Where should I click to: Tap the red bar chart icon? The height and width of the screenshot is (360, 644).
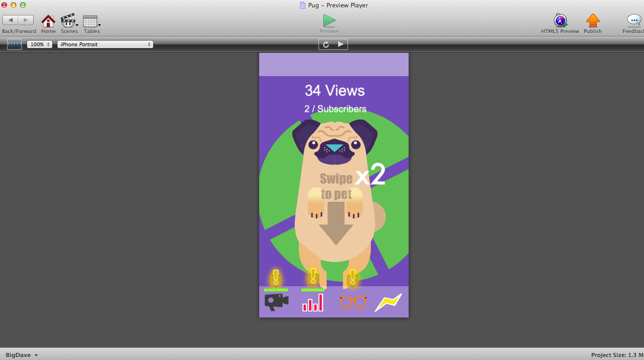click(313, 302)
